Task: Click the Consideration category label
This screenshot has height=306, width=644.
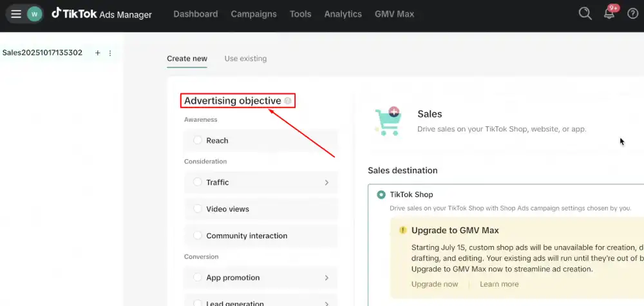Action: tap(205, 162)
